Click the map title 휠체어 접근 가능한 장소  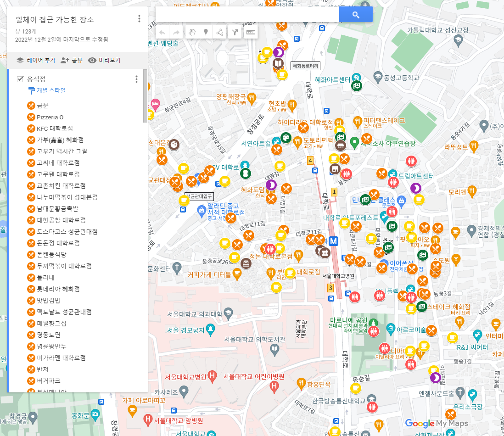[x=55, y=20]
